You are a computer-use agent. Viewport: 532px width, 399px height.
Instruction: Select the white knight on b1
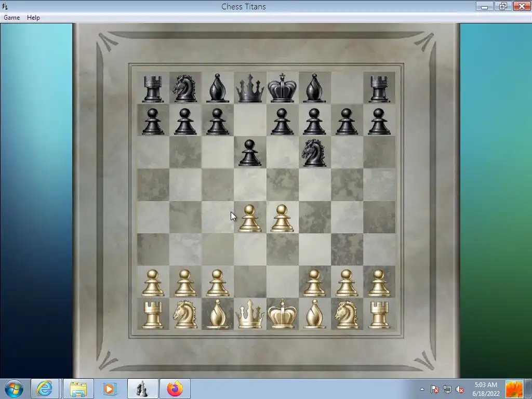[185, 314]
